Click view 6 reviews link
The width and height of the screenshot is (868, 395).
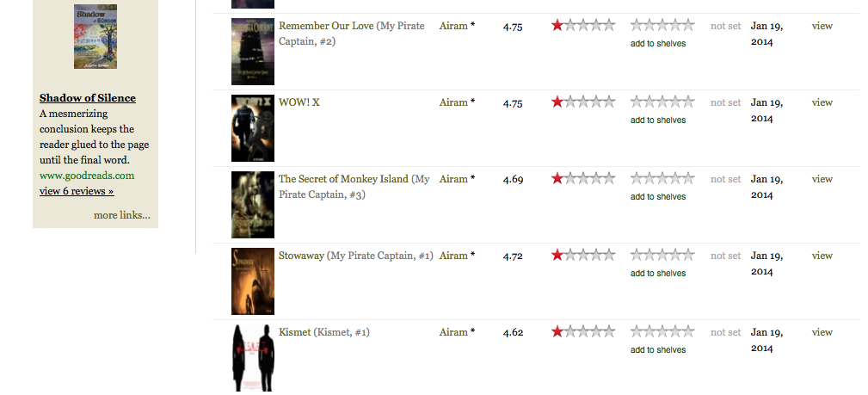click(77, 191)
